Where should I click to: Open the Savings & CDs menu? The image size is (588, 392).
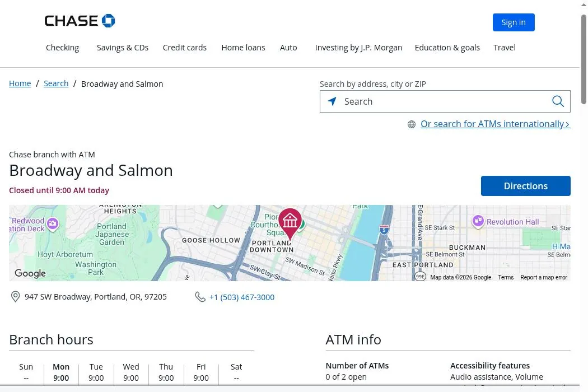[x=123, y=48]
